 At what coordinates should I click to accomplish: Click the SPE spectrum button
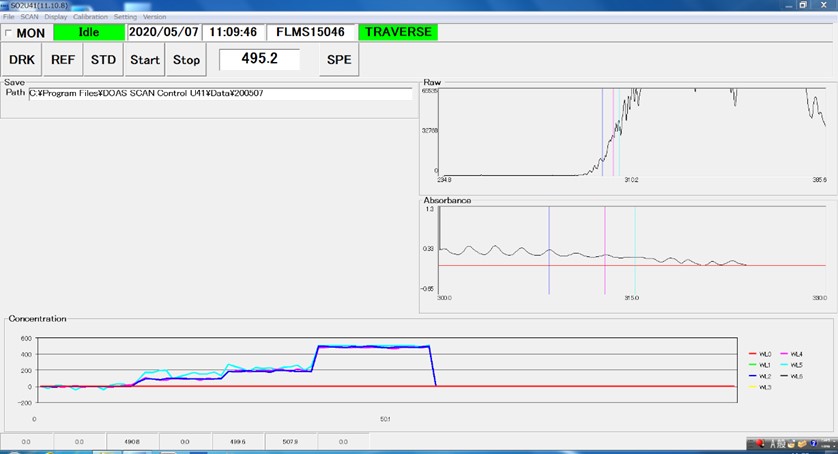click(339, 59)
